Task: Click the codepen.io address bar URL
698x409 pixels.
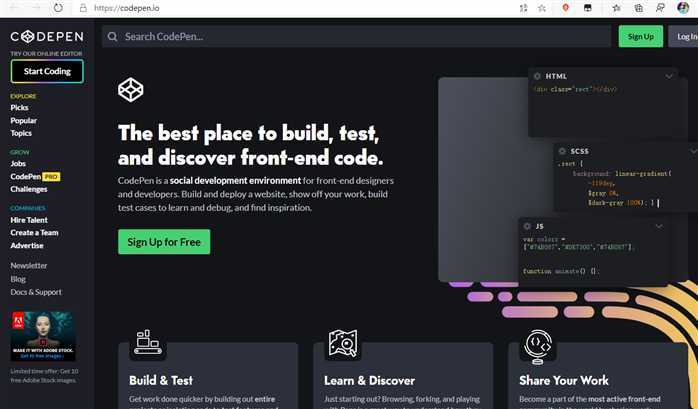Action: coord(126,8)
